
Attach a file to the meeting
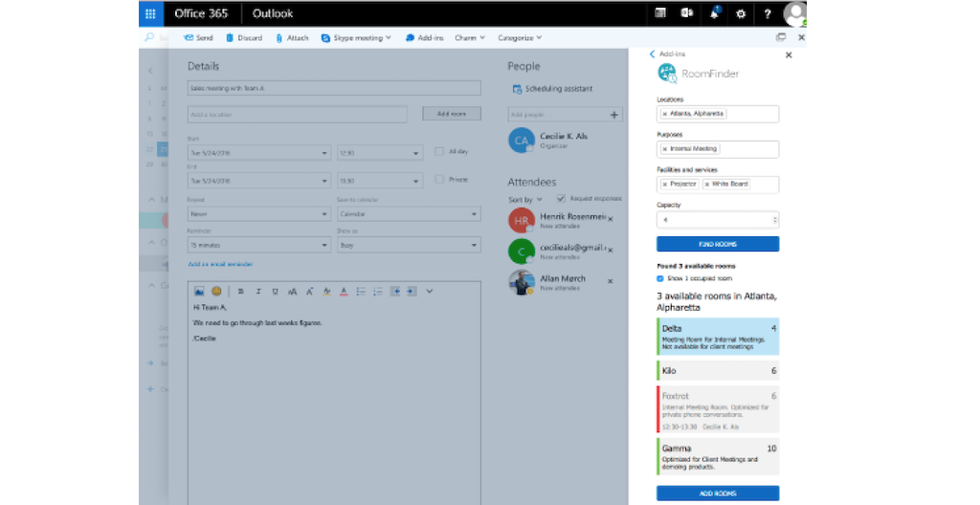[x=292, y=38]
